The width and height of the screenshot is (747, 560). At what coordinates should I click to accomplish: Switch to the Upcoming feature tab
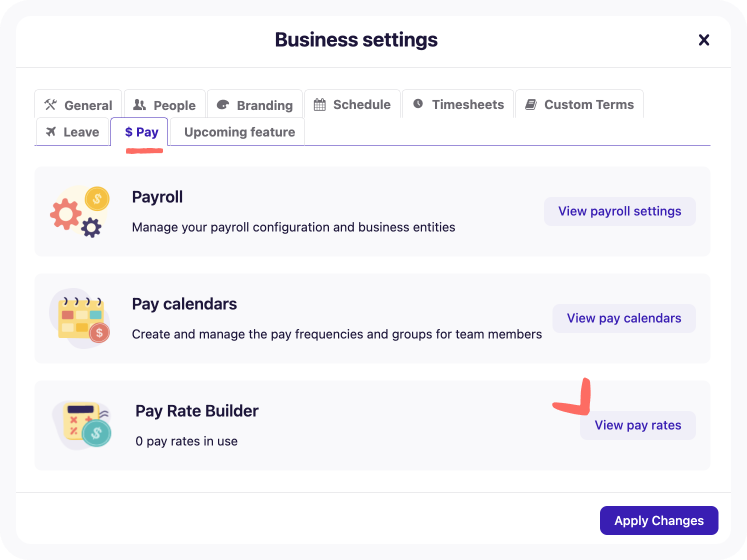237,132
